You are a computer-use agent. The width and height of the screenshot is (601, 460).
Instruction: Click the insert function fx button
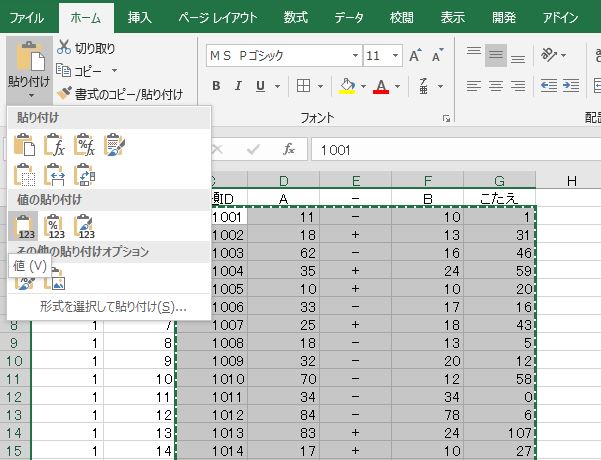click(x=289, y=149)
